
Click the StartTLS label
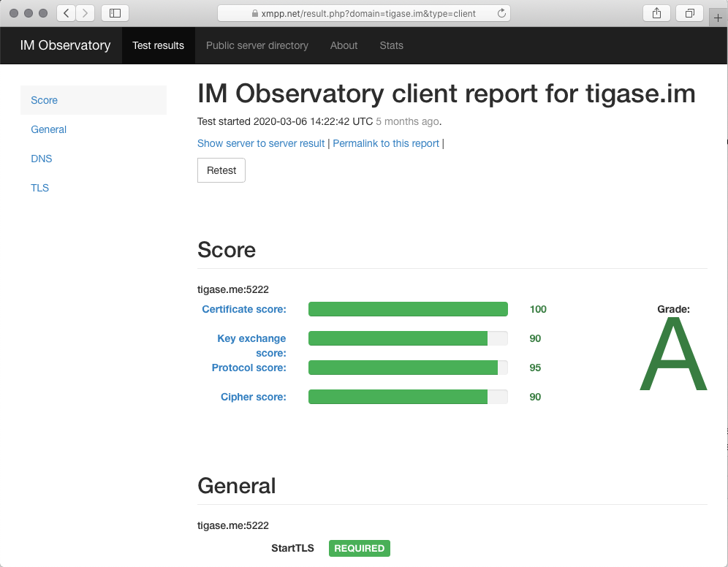[x=292, y=549]
